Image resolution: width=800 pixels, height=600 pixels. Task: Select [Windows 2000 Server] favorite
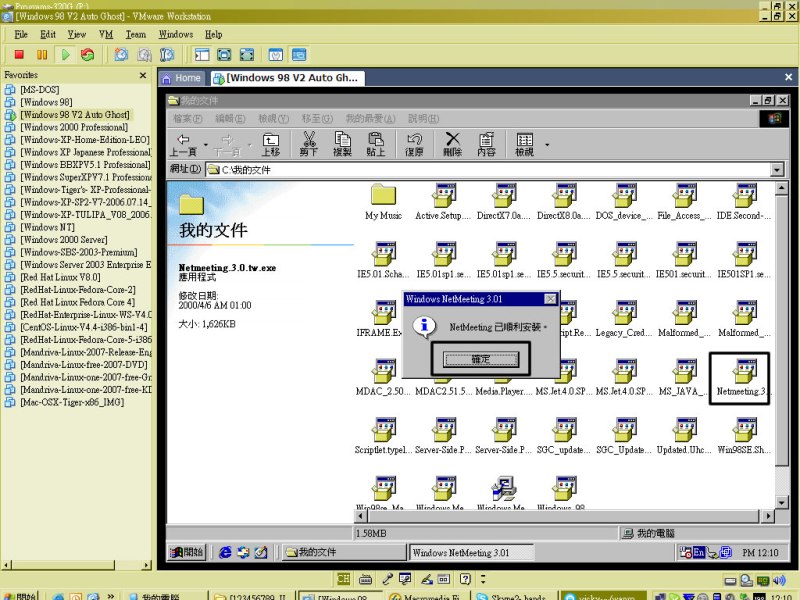pos(63,240)
